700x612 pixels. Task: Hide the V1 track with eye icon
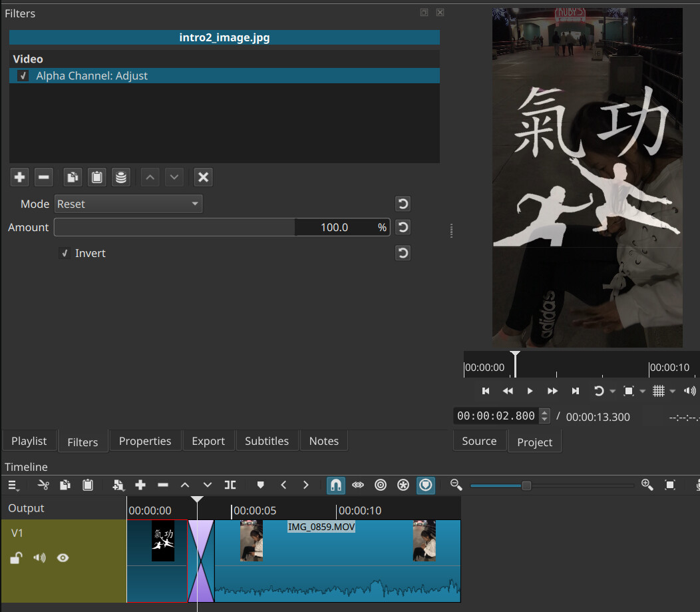pyautogui.click(x=63, y=558)
